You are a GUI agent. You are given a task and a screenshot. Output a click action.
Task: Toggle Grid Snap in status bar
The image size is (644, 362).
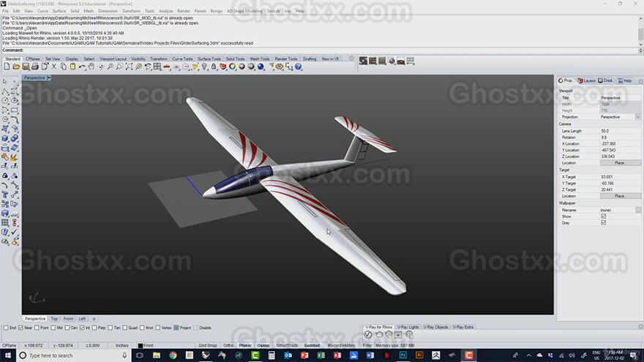pyautogui.click(x=207, y=346)
